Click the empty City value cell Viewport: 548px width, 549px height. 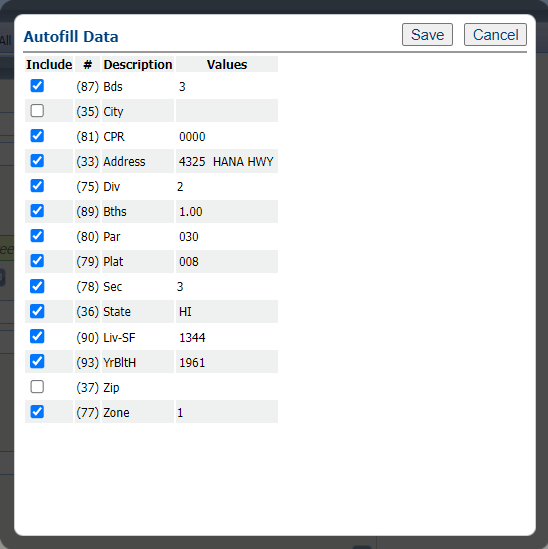[x=227, y=111]
